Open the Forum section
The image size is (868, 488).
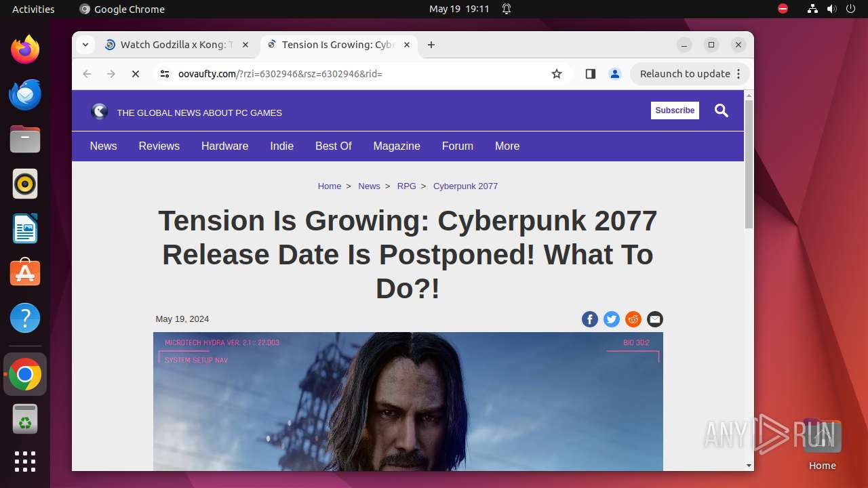pos(458,146)
